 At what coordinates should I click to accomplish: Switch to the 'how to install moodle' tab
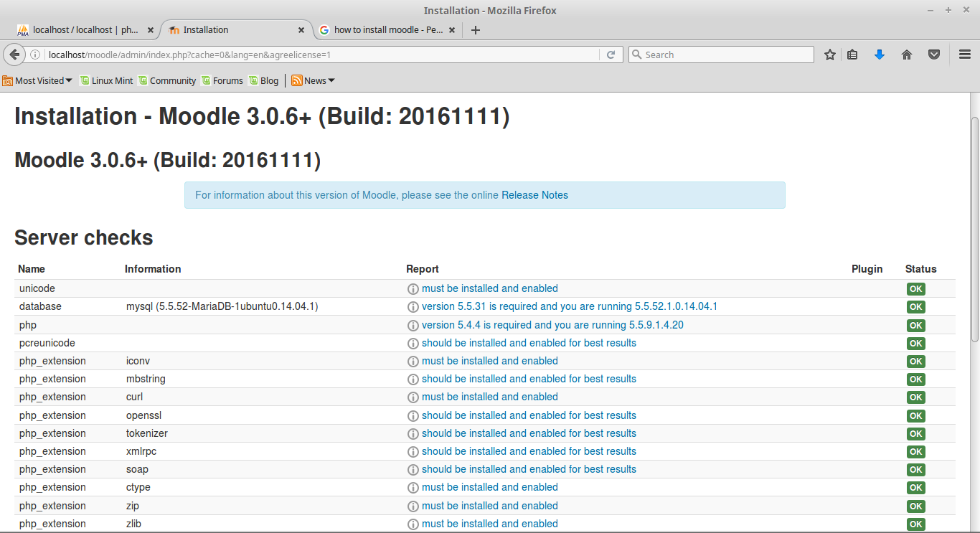[x=387, y=30]
